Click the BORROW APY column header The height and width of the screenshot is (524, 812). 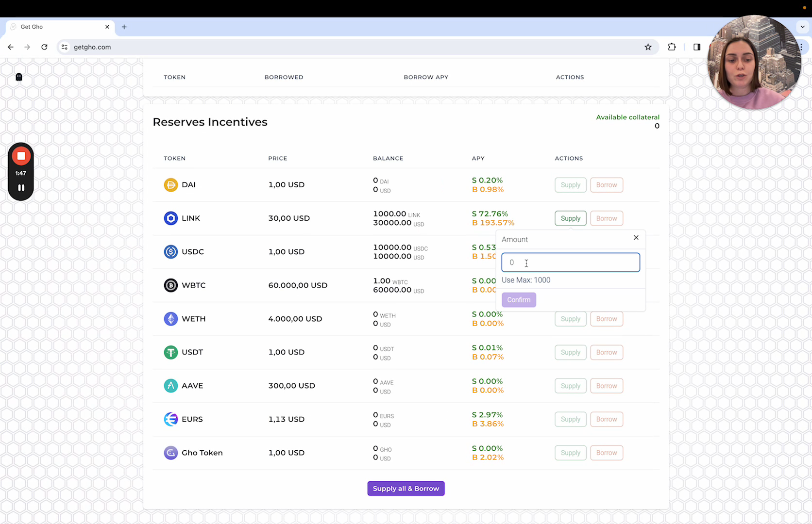click(x=426, y=77)
